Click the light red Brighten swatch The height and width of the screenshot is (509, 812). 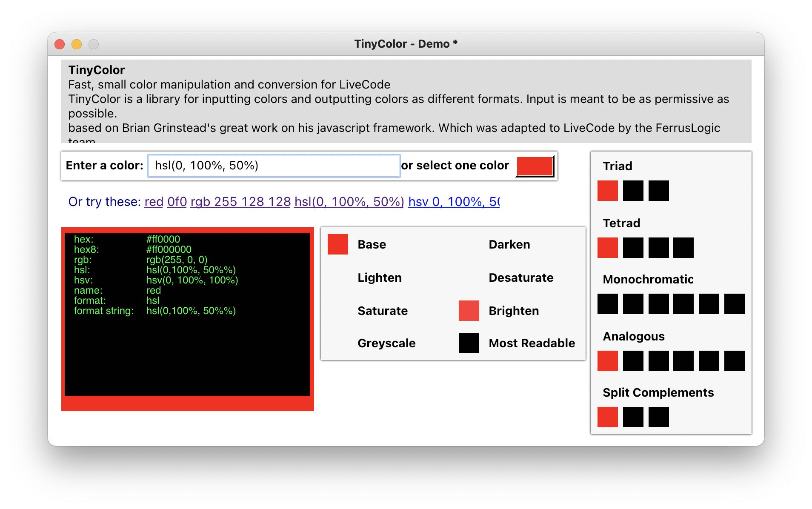point(469,311)
